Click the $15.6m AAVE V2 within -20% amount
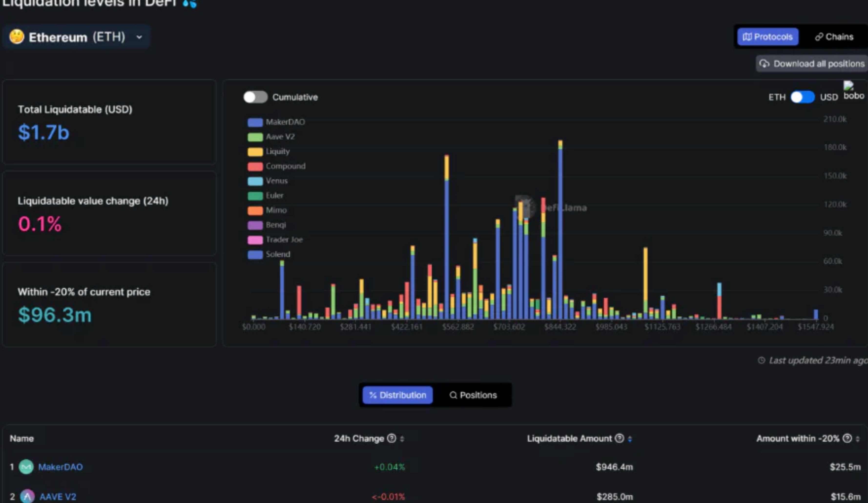This screenshot has height=503, width=868. click(846, 496)
